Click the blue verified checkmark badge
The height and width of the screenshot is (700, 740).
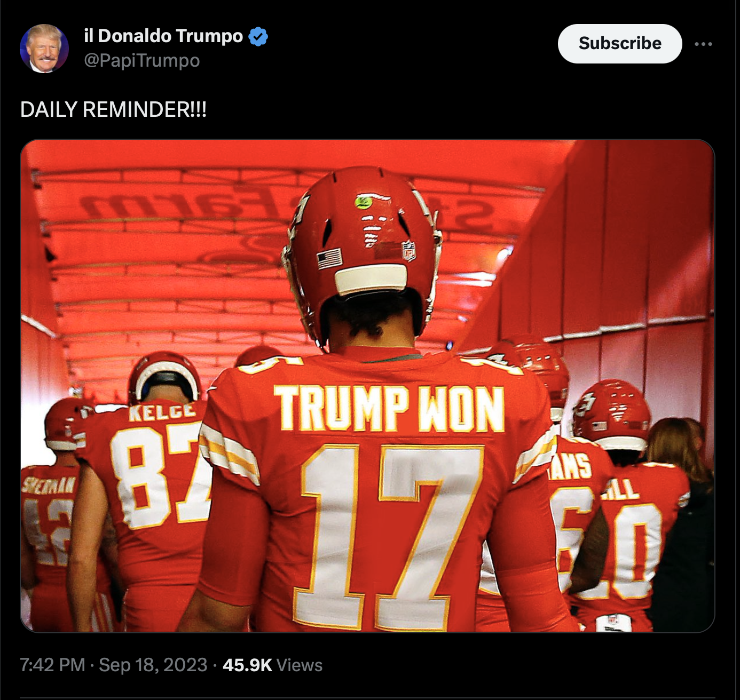pyautogui.click(x=258, y=36)
